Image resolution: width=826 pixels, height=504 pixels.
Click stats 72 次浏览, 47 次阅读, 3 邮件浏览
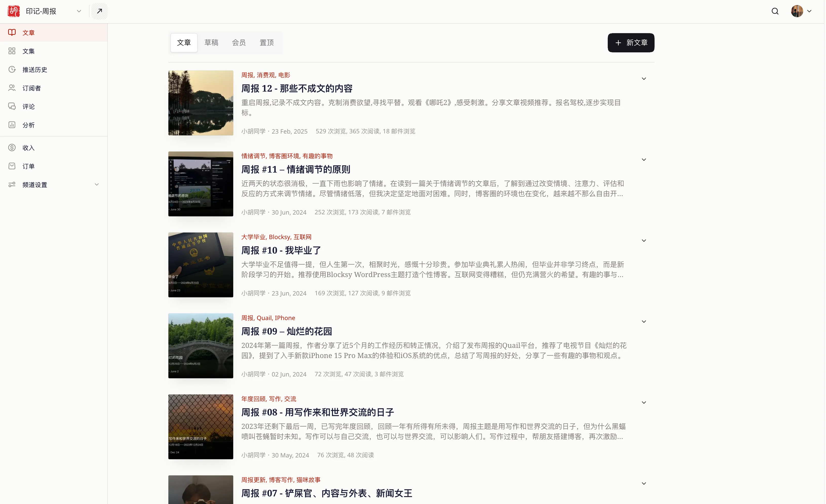coord(359,374)
